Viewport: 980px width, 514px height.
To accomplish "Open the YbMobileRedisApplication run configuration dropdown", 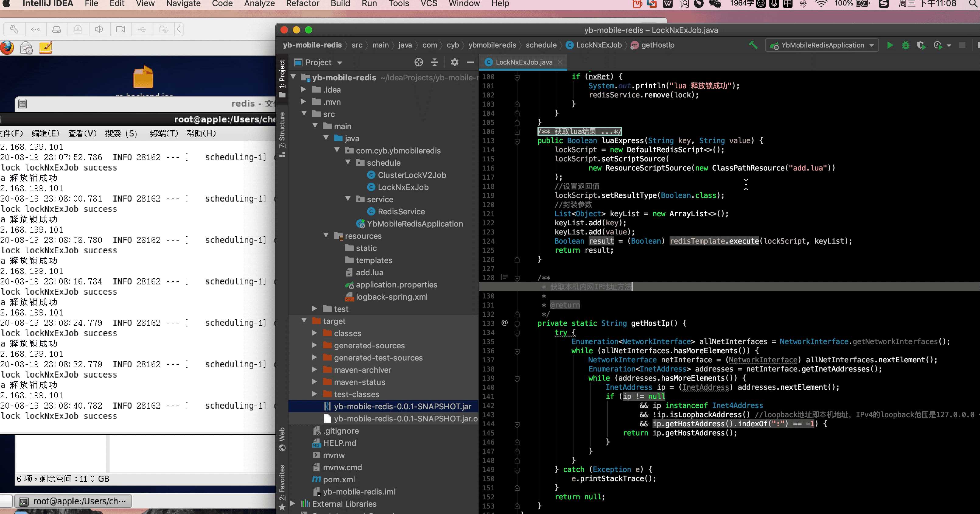I will (x=822, y=45).
